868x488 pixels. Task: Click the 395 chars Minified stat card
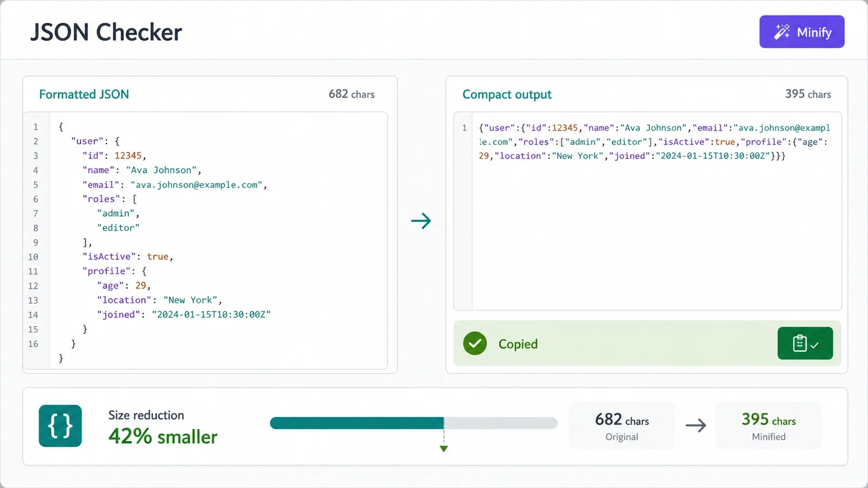click(x=769, y=426)
